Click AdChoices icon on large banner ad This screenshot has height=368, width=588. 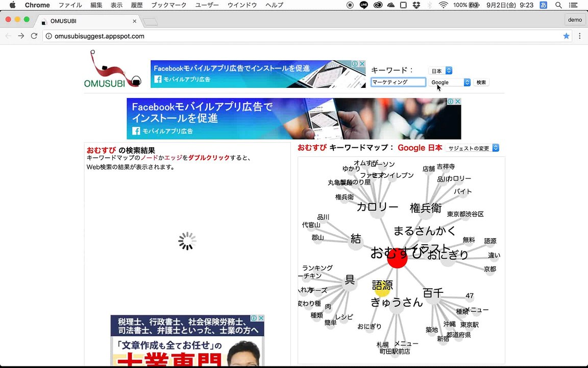[x=450, y=101]
